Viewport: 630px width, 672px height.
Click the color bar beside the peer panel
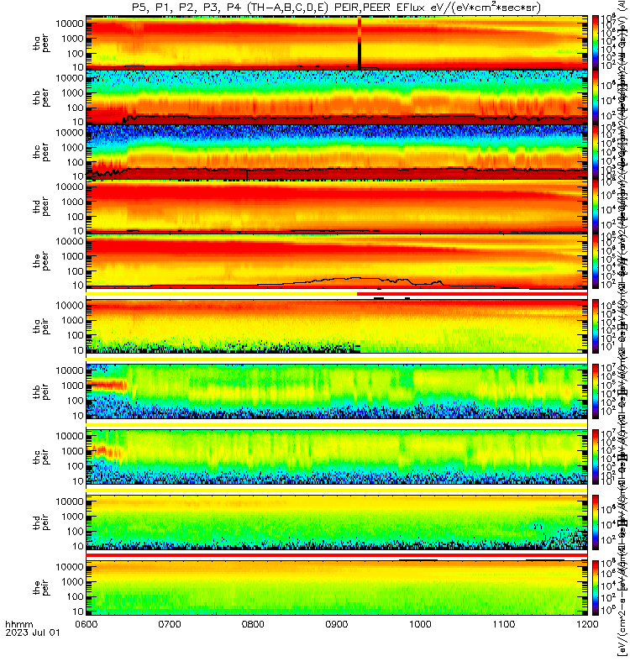(x=596, y=260)
